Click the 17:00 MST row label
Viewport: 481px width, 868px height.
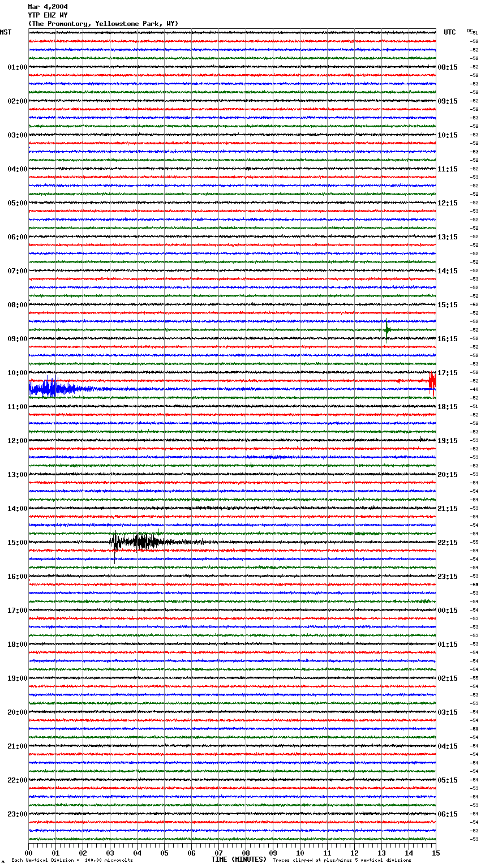[18, 611]
